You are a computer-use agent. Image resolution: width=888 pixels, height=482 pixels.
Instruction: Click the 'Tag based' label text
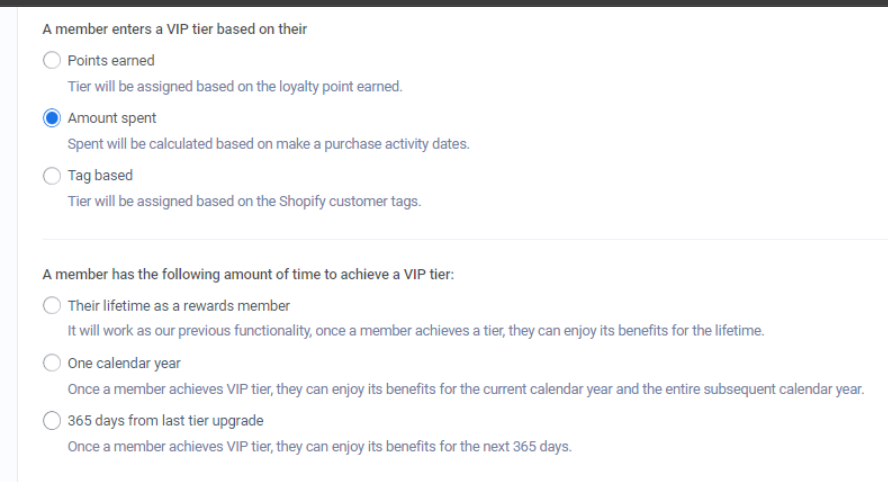[100, 176]
